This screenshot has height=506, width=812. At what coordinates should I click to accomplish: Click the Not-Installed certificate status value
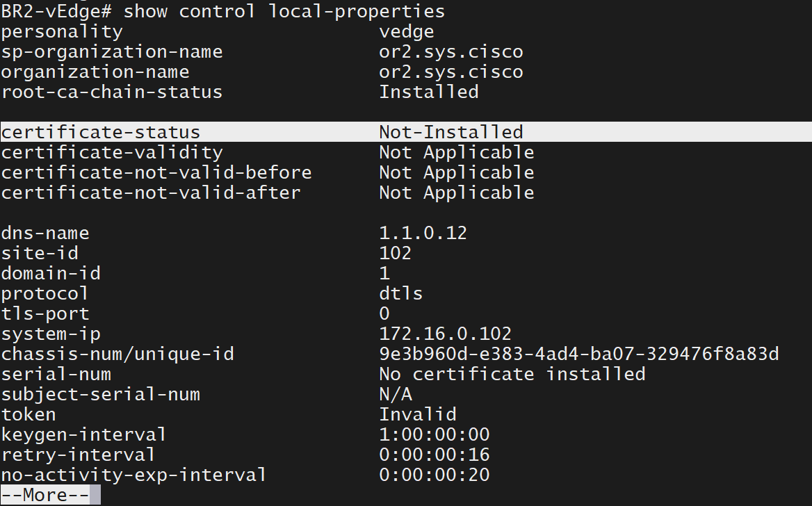coord(450,132)
